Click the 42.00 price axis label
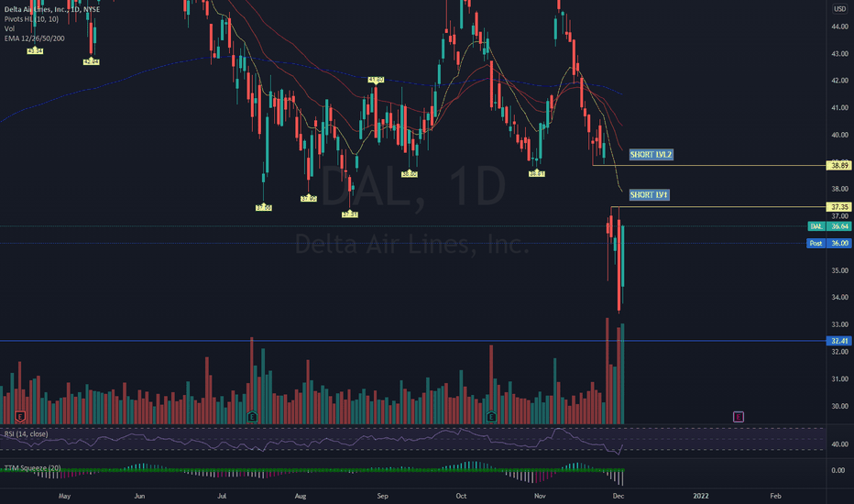The height and width of the screenshot is (504, 854). (839, 80)
